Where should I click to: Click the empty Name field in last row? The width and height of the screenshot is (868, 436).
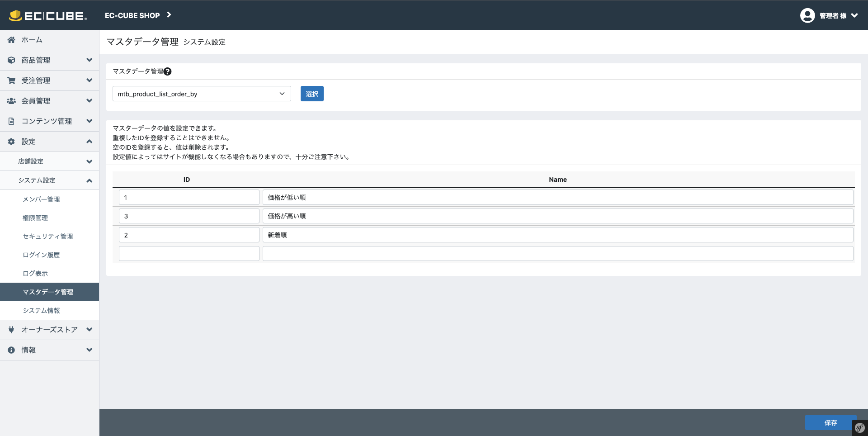pos(558,253)
